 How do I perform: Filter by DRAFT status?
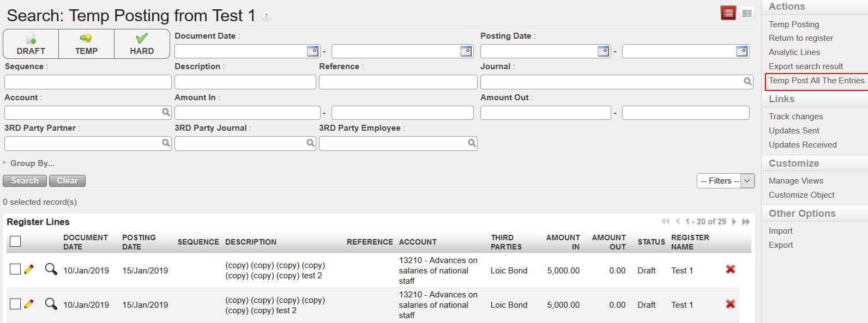click(x=31, y=44)
